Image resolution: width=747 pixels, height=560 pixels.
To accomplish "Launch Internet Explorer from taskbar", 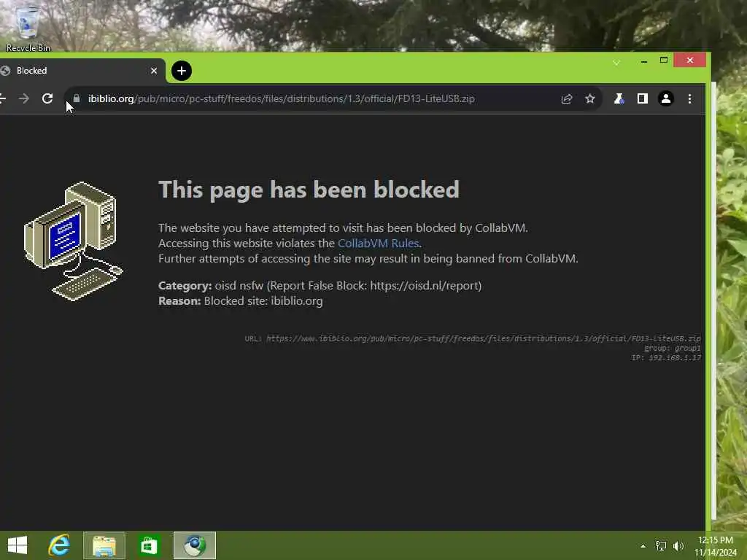I will tap(60, 545).
